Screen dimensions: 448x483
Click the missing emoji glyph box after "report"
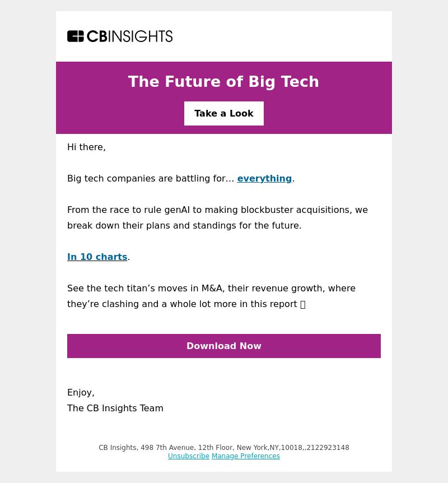(x=302, y=304)
